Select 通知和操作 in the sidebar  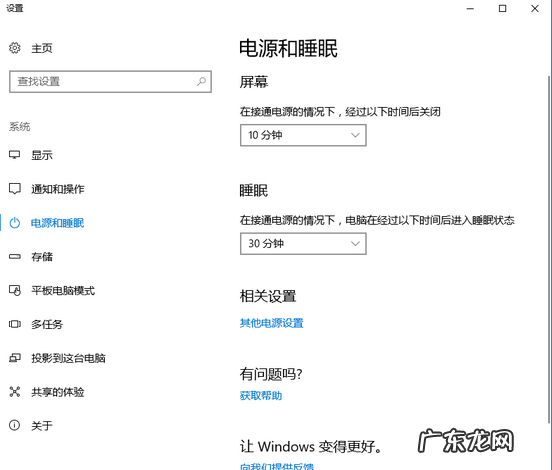[58, 189]
